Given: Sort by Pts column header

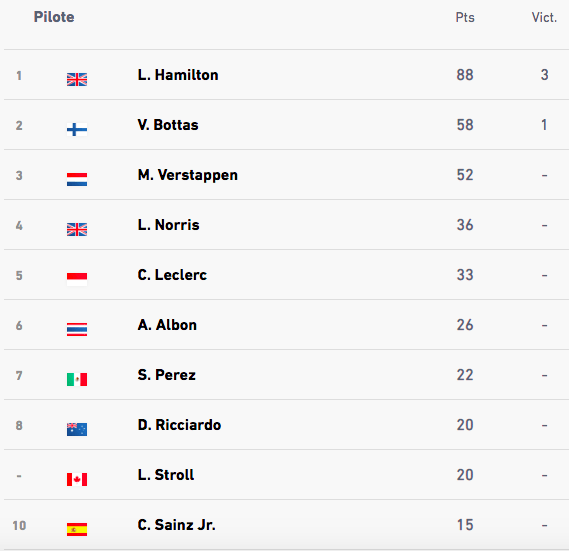Looking at the screenshot, I should [465, 17].
